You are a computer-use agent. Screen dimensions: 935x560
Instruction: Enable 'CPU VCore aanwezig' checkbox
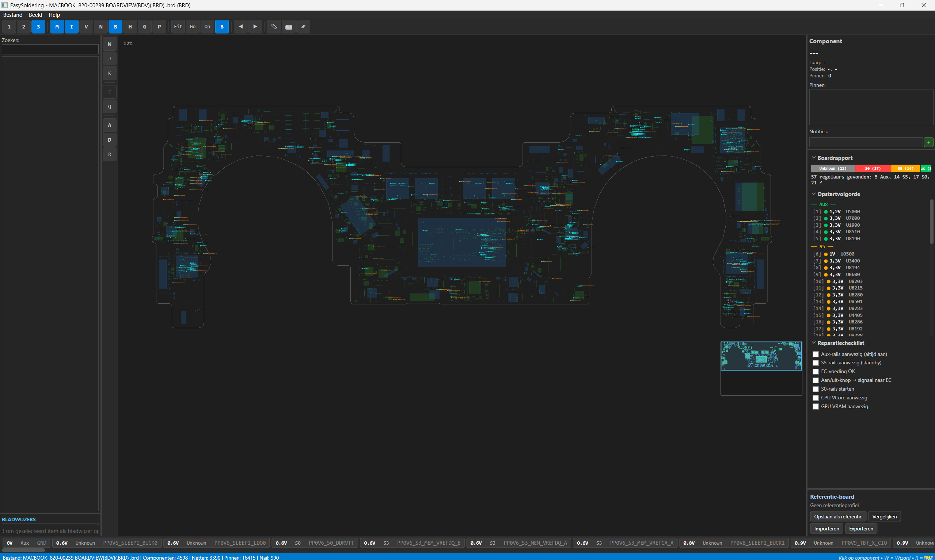(816, 398)
